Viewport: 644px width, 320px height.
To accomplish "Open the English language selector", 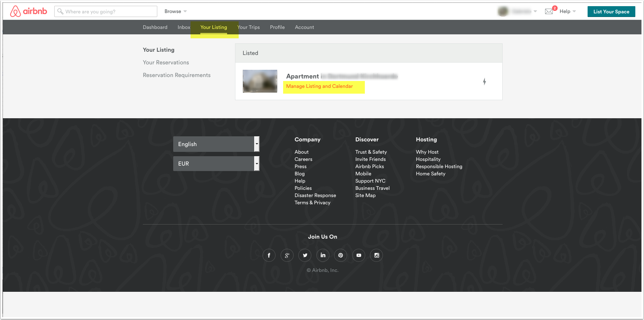I will pos(216,144).
